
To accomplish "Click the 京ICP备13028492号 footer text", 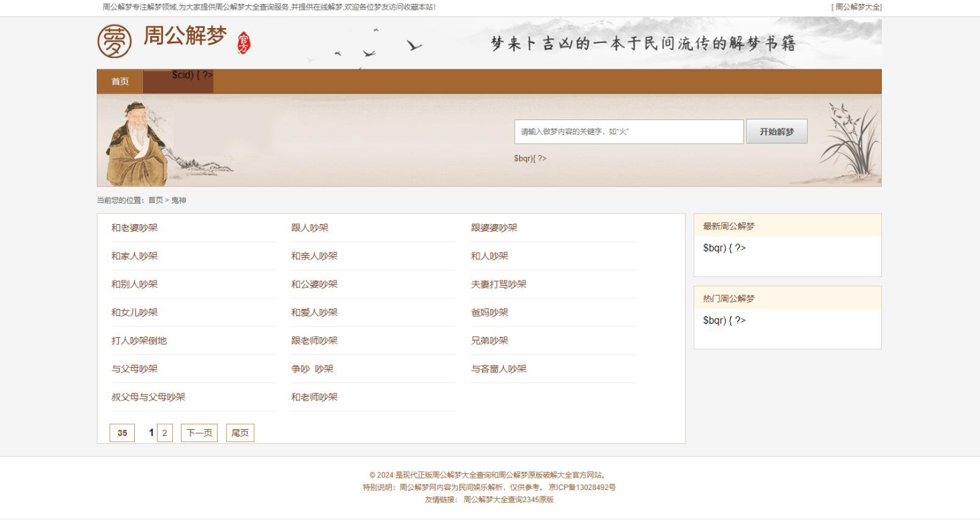I will pyautogui.click(x=582, y=487).
